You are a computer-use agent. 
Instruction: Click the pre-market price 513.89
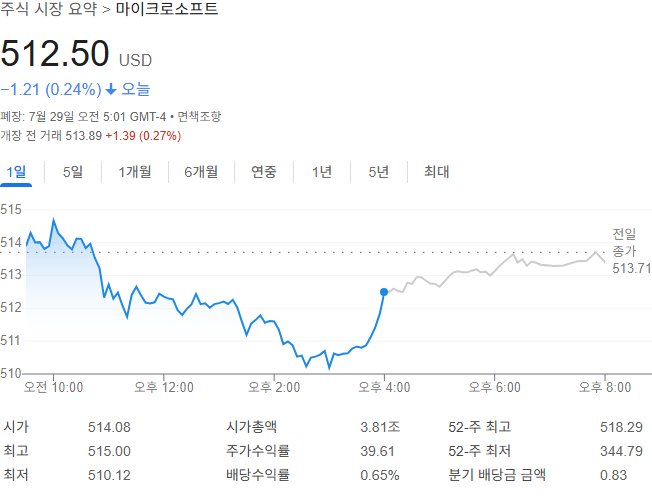pyautogui.click(x=84, y=136)
